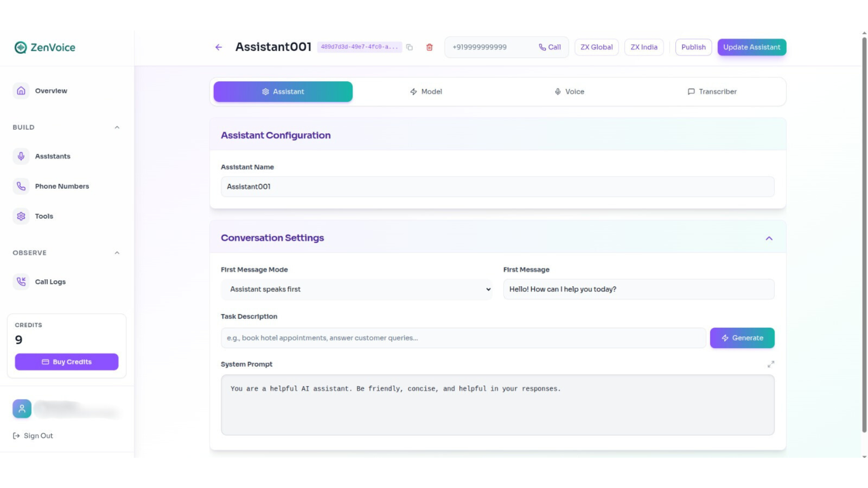Click the back arrow icon
The image size is (868, 488).
click(219, 47)
